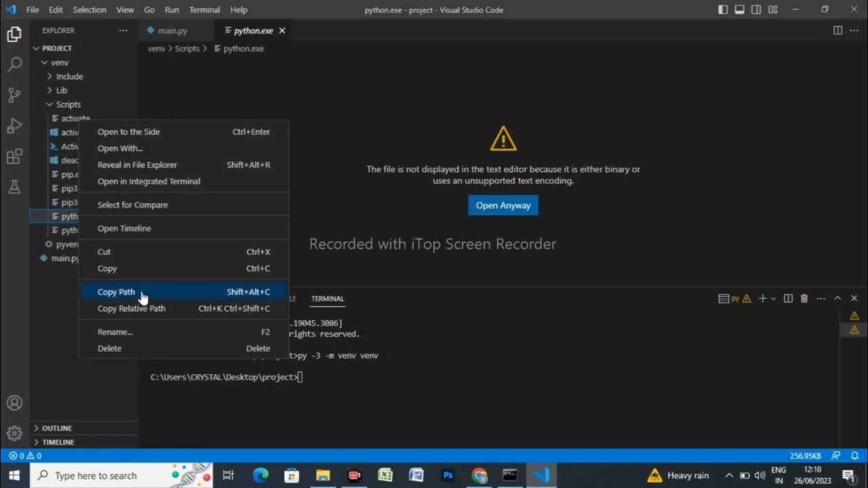Choose Copy Path from context menu
Screen dimensions: 868x488
pyautogui.click(x=184, y=292)
